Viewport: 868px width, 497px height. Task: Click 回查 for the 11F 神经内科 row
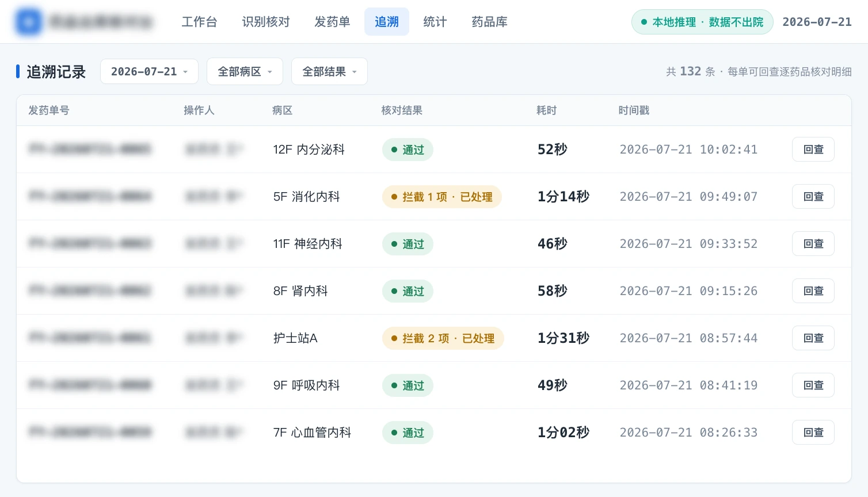(x=813, y=244)
